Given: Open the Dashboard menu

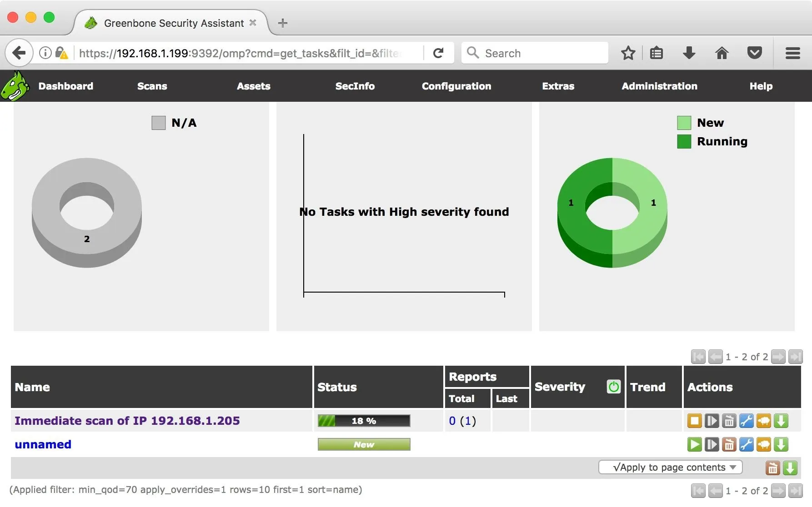Looking at the screenshot, I should click(66, 86).
